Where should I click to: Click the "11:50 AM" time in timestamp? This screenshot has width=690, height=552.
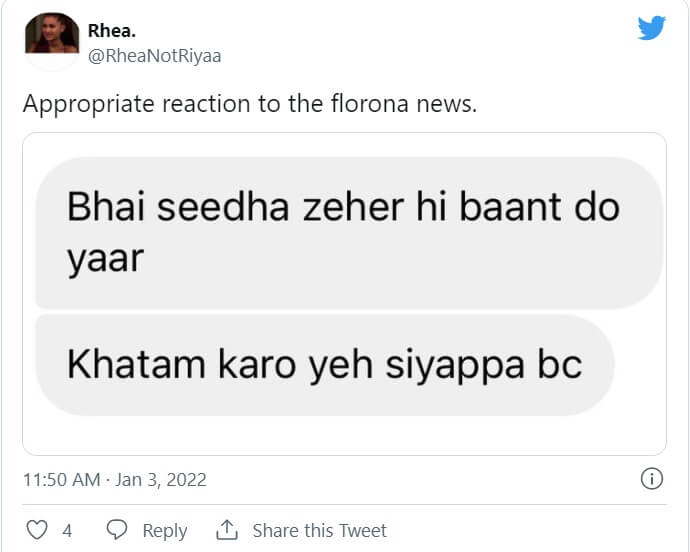pyautogui.click(x=62, y=480)
